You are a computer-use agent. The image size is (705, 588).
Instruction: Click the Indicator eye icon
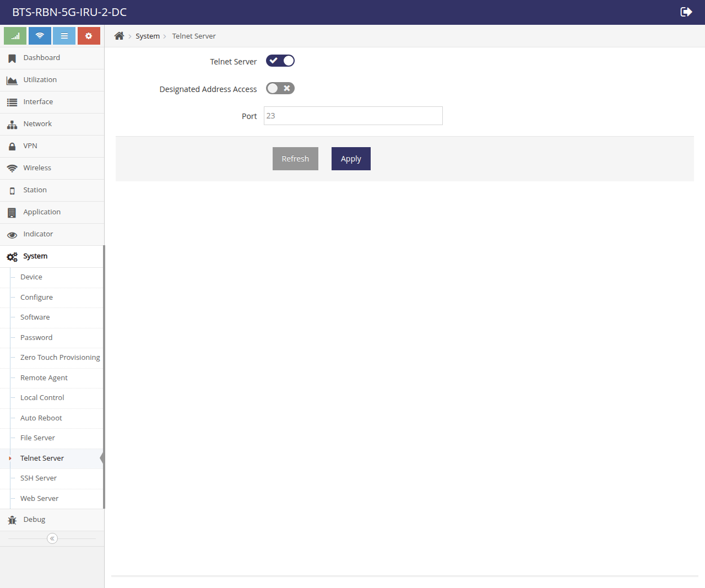tap(12, 235)
